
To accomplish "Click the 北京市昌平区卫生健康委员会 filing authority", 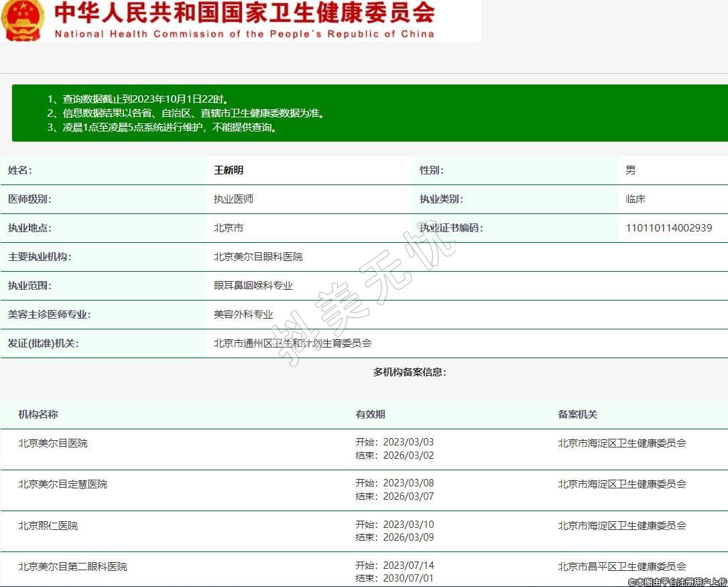I will coord(621,567).
